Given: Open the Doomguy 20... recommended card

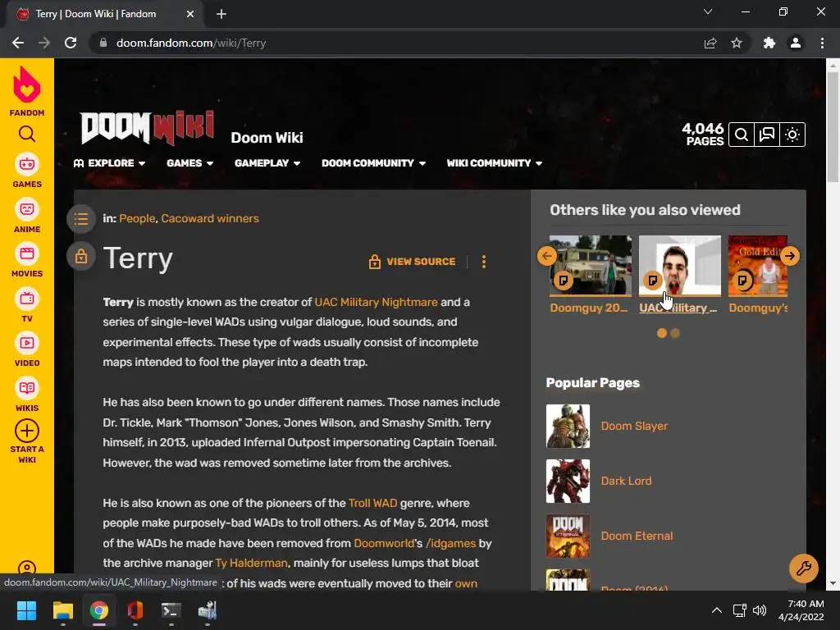Looking at the screenshot, I should [591, 274].
